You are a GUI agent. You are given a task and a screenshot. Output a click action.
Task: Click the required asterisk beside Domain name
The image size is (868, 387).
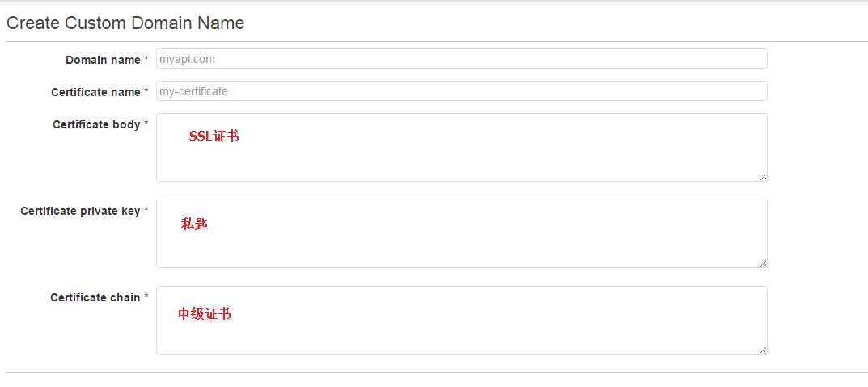[x=146, y=58]
